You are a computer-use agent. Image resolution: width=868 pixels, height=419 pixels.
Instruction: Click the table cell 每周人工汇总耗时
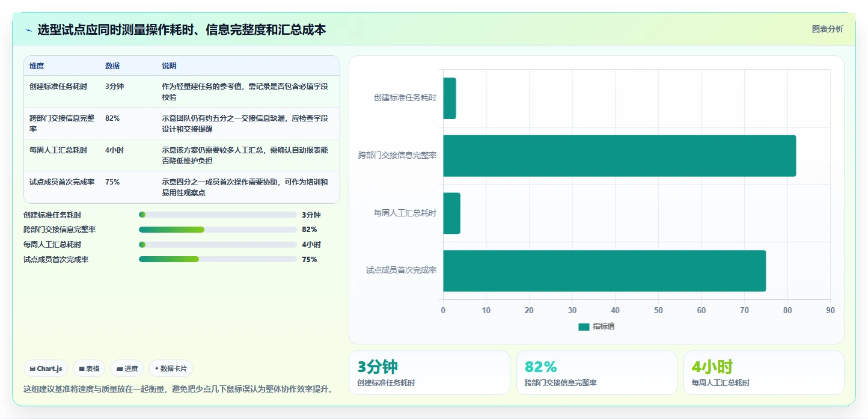[58, 150]
